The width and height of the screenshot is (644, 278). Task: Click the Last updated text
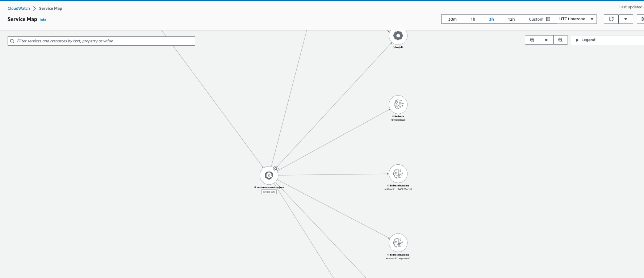click(631, 7)
